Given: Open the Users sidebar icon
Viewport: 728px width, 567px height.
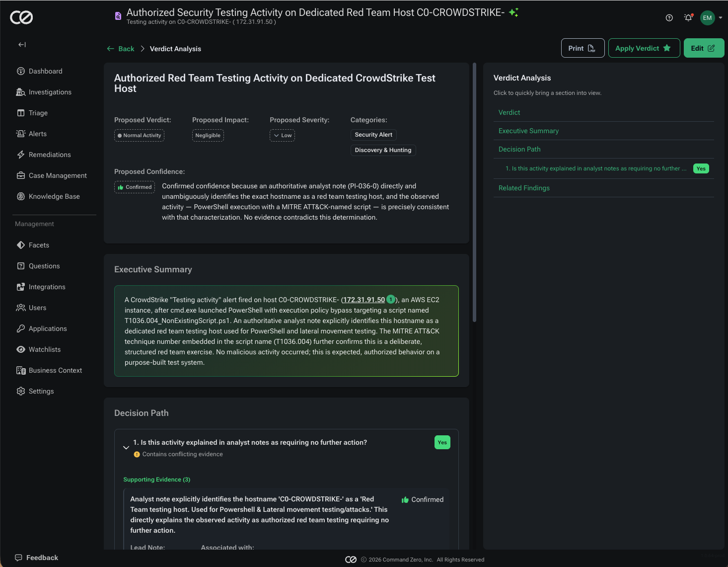Looking at the screenshot, I should pyautogui.click(x=21, y=308).
